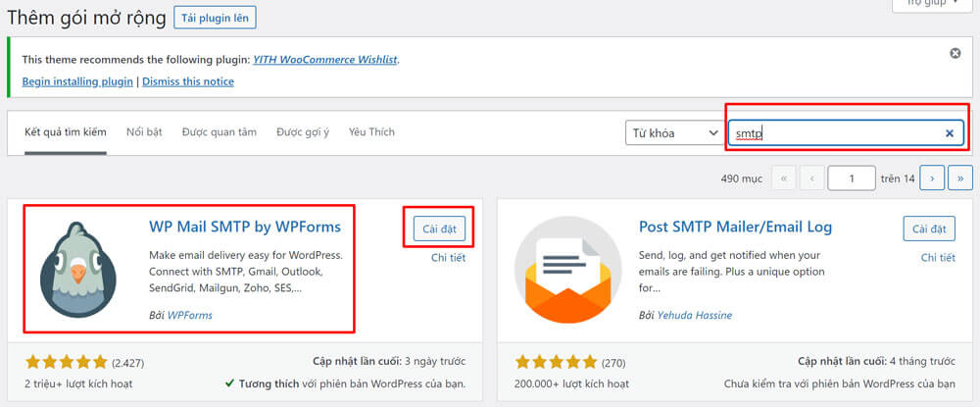Viewport: 980px width, 407px height.
Task: Open the YITH WooCommerce Wishlist link
Action: 325,60
